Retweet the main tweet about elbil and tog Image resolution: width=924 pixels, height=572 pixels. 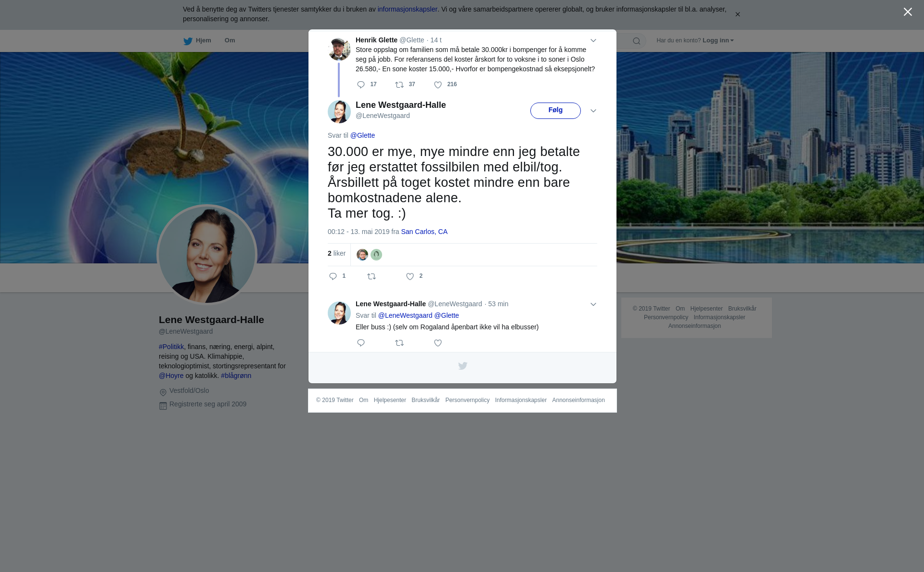coord(372,276)
